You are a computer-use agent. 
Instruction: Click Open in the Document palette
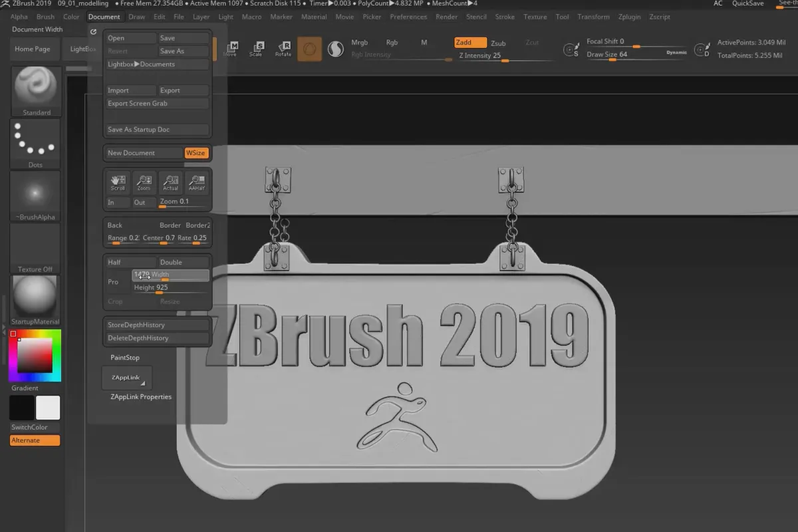131,39
